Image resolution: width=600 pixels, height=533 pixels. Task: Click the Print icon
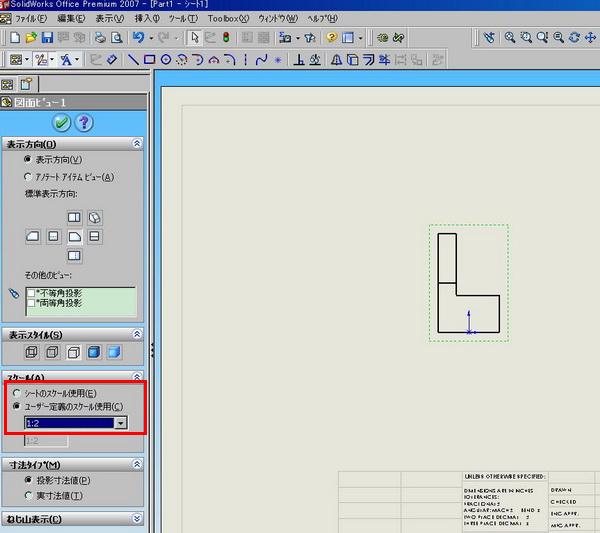coord(100,37)
